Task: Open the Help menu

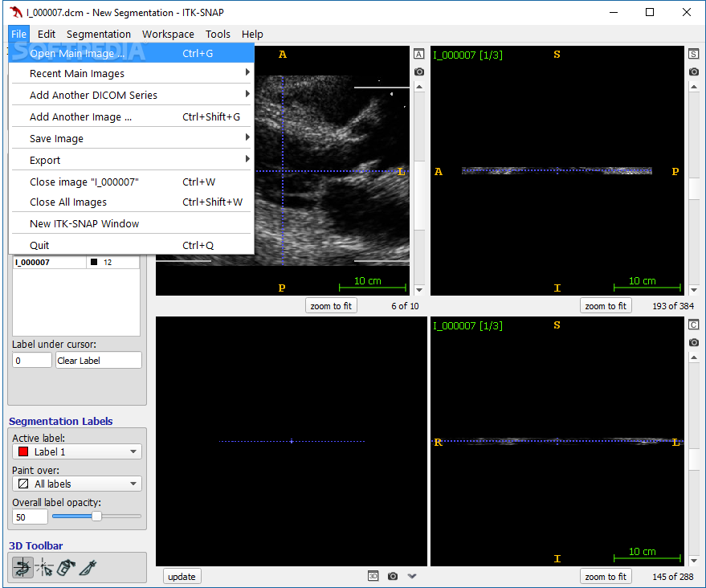Action: (252, 35)
